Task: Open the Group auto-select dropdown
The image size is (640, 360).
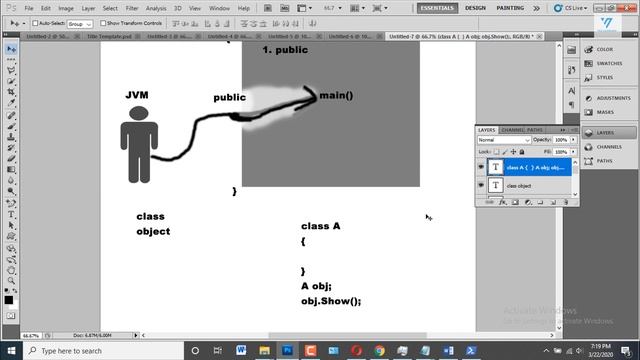Action: tap(80, 24)
